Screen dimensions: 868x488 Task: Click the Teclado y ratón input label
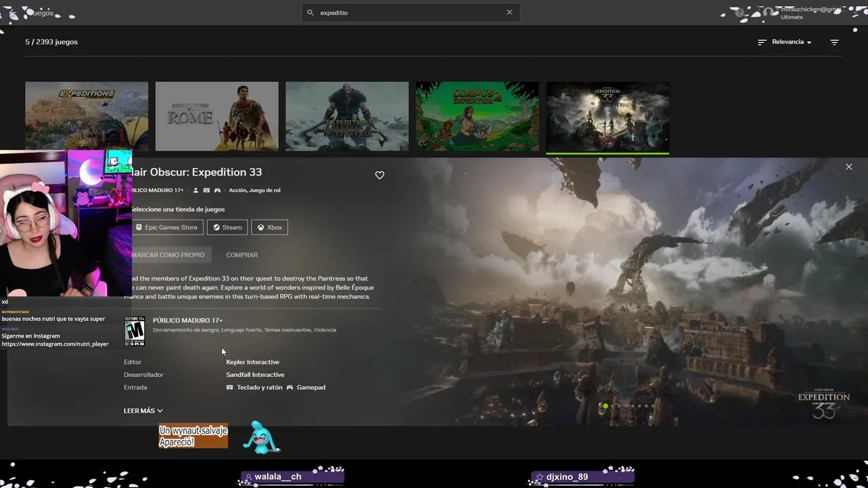point(259,388)
